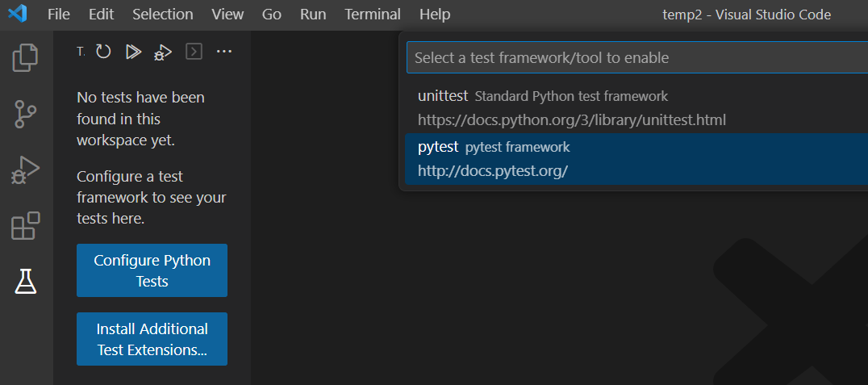The image size is (868, 385).
Task: Debug tests with the bug-play icon
Action: click(x=163, y=52)
